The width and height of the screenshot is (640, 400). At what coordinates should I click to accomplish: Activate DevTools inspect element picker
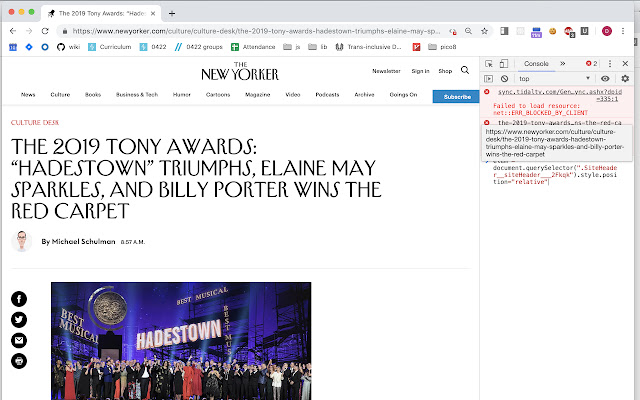click(489, 64)
